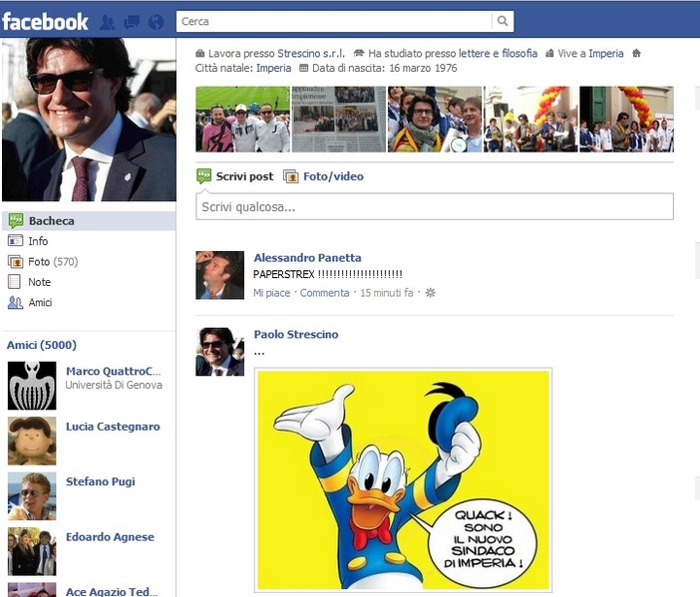The width and height of the screenshot is (700, 597).
Task: Click the Amici sidebar icon
Action: [15, 303]
